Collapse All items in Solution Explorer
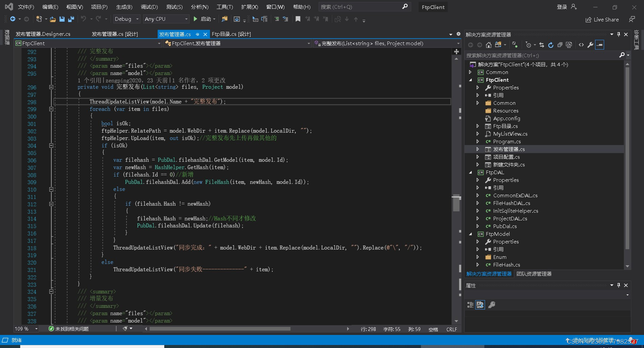The image size is (644, 348). click(x=560, y=45)
